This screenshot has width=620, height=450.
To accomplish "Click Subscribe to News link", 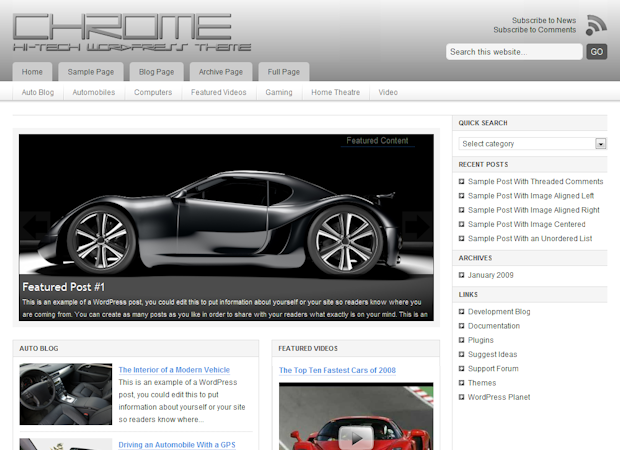I will [544, 20].
